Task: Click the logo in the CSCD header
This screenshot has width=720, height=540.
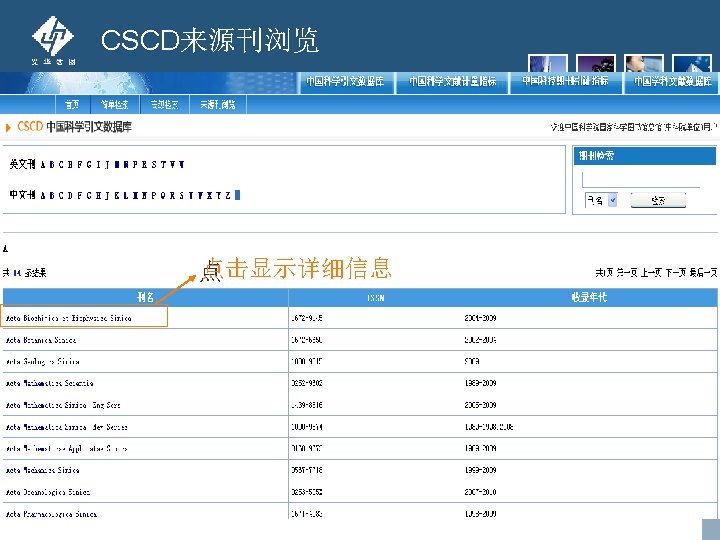Action: click(53, 40)
